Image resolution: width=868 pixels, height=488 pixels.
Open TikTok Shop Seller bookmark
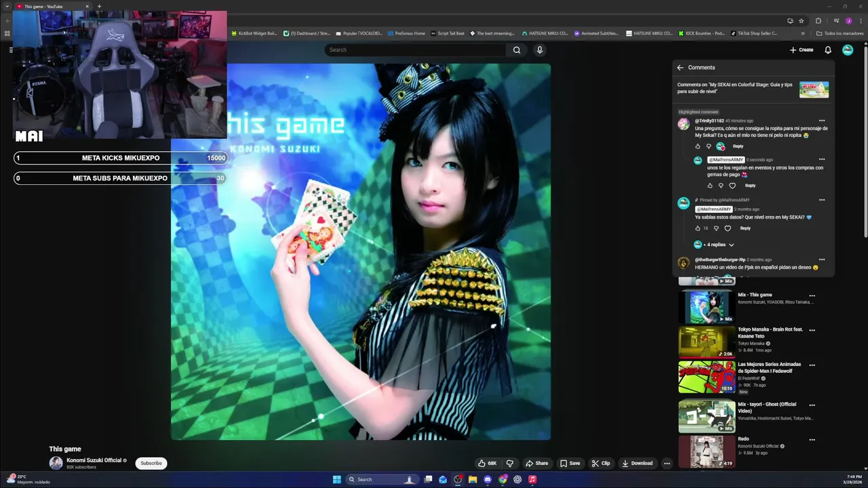(754, 33)
